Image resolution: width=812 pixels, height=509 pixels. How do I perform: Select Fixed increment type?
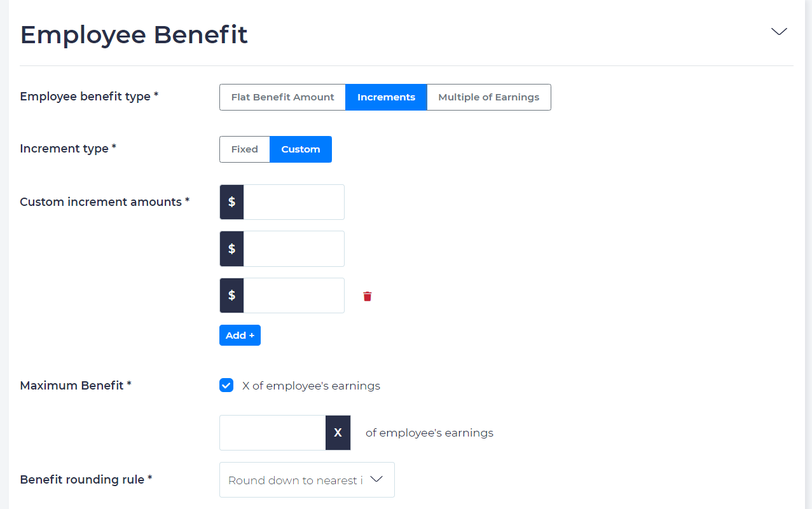(244, 149)
